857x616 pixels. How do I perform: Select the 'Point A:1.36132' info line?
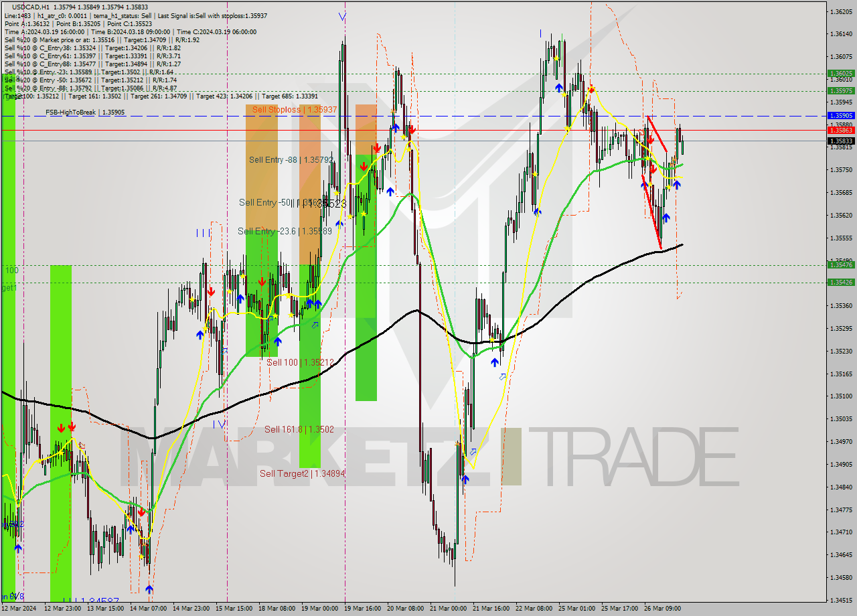26,23
